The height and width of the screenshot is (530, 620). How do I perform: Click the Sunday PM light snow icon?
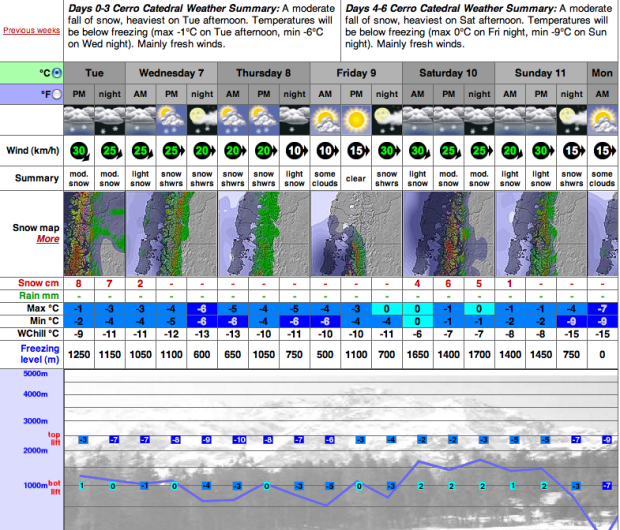(541, 120)
